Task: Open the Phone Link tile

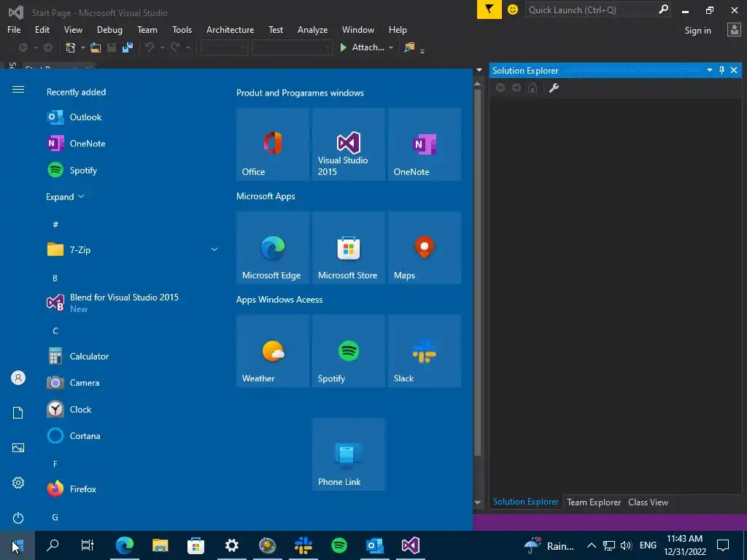Action: 348,454
